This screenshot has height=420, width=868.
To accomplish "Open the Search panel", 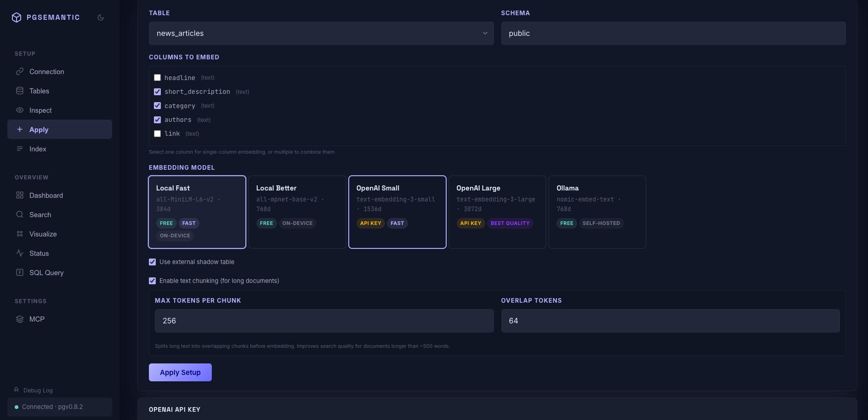I will pyautogui.click(x=40, y=214).
